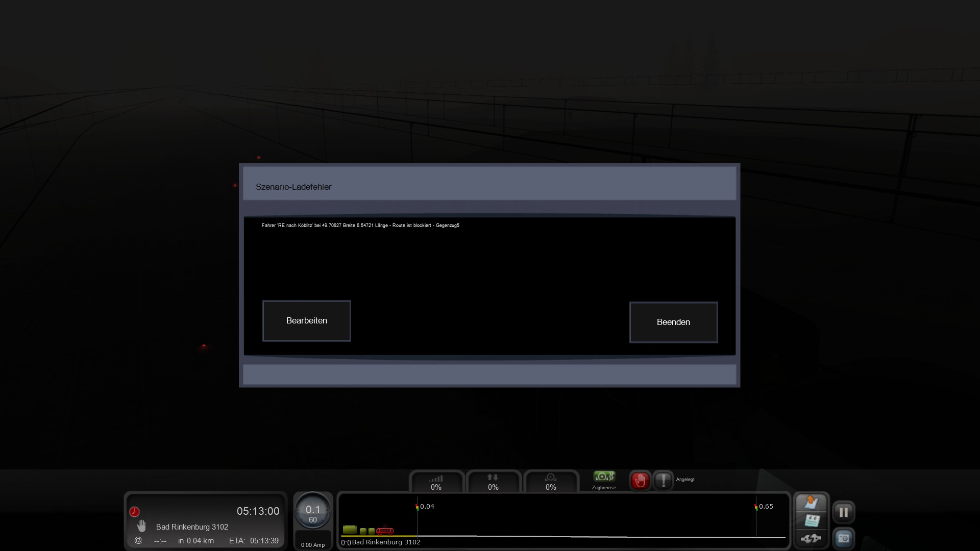Click the red clock icon
The image size is (980, 551).
click(x=134, y=512)
